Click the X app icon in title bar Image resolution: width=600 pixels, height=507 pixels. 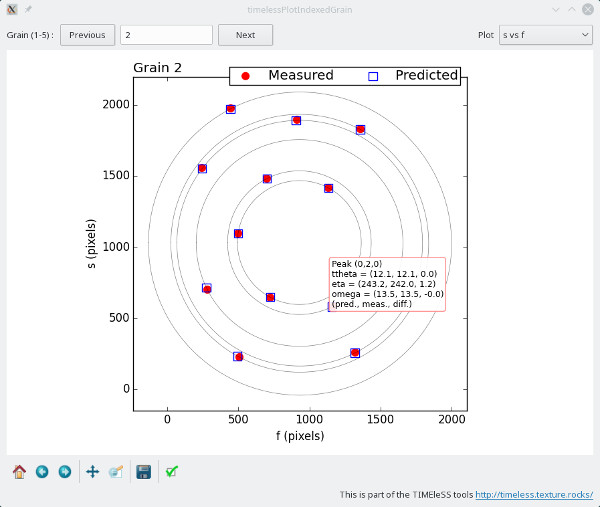pos(11,9)
